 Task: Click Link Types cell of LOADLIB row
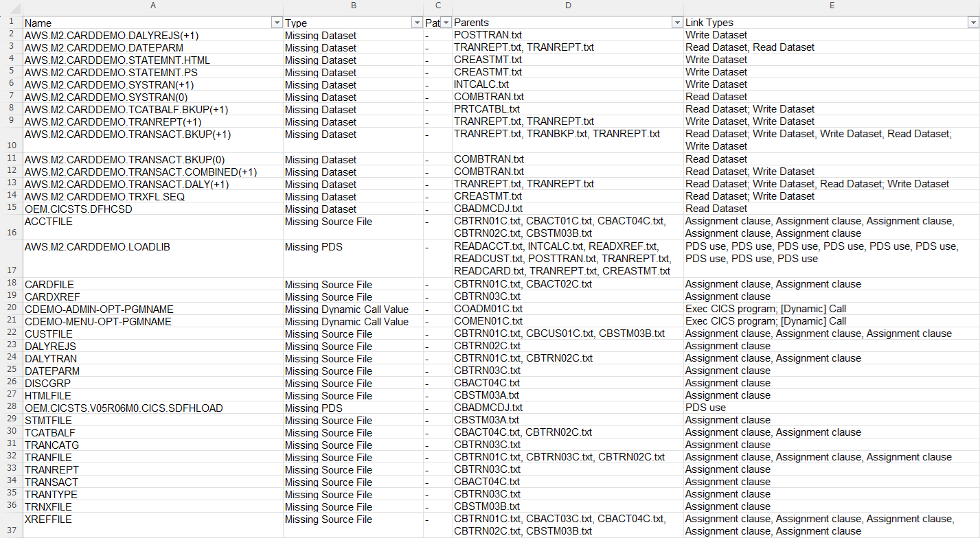point(832,259)
